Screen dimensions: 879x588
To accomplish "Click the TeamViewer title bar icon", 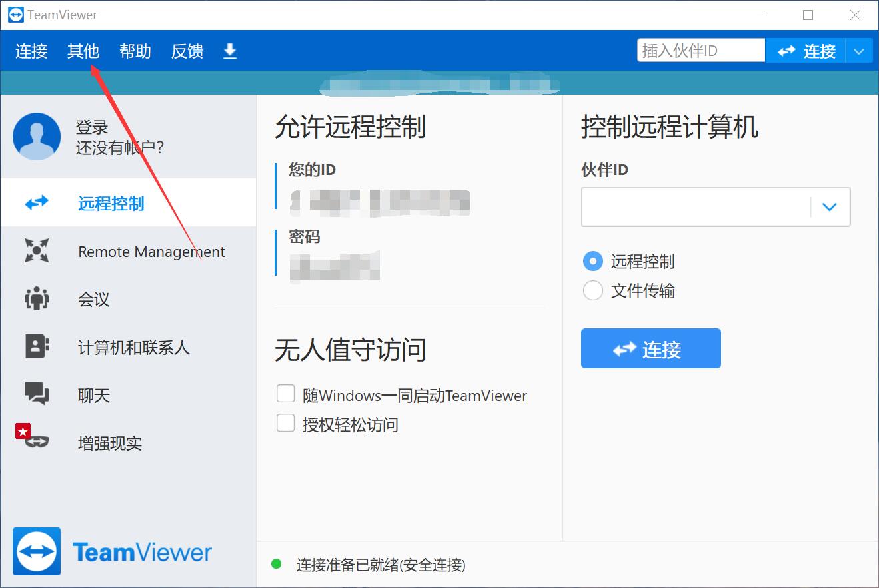I will (16, 15).
